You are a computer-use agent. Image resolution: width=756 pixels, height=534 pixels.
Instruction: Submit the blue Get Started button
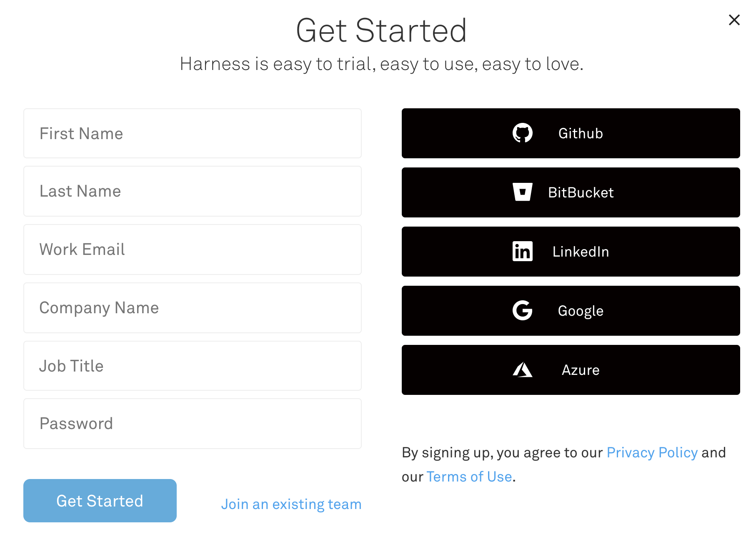[x=100, y=501]
